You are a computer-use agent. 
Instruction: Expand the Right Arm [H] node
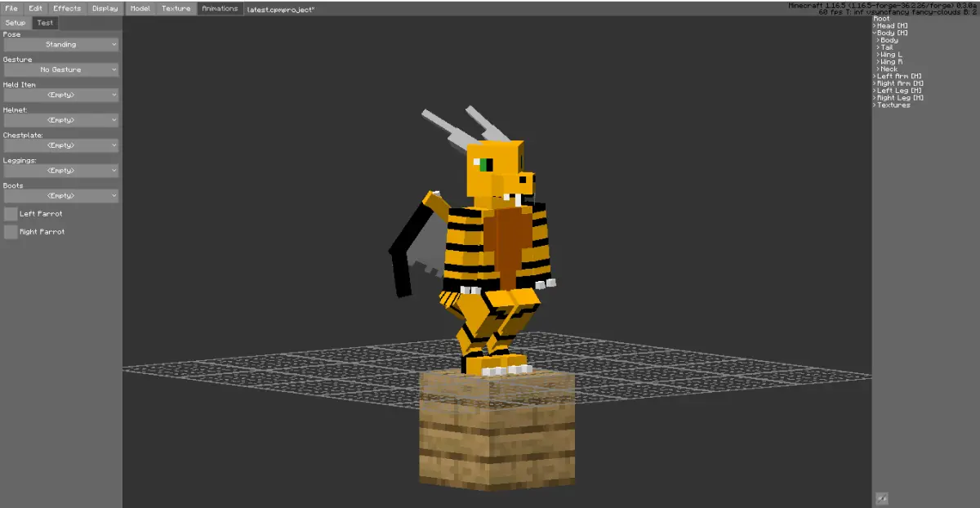pos(875,83)
